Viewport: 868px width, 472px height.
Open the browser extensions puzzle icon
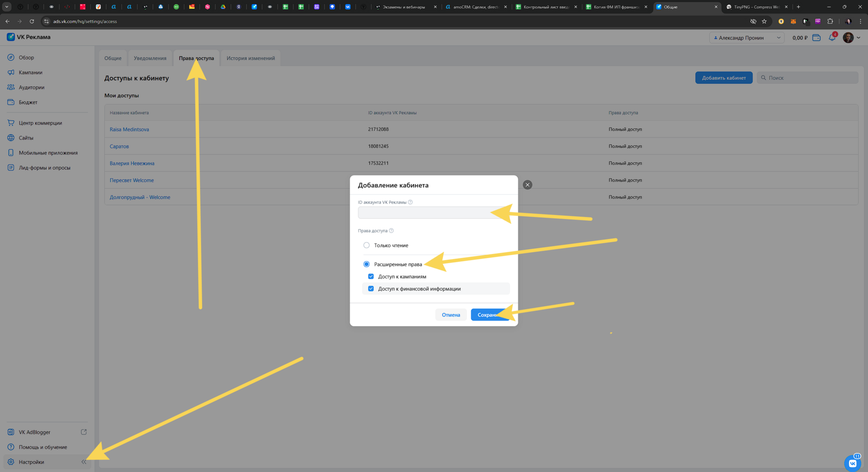(x=830, y=21)
